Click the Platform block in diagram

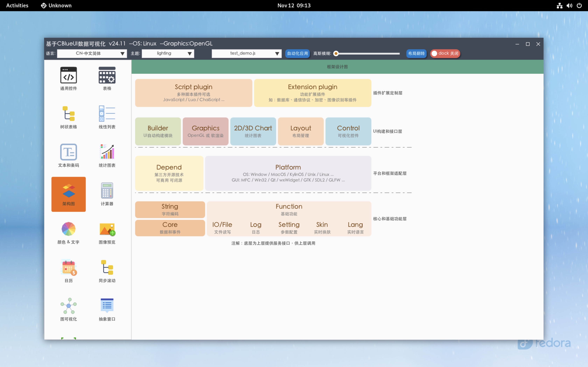click(288, 173)
